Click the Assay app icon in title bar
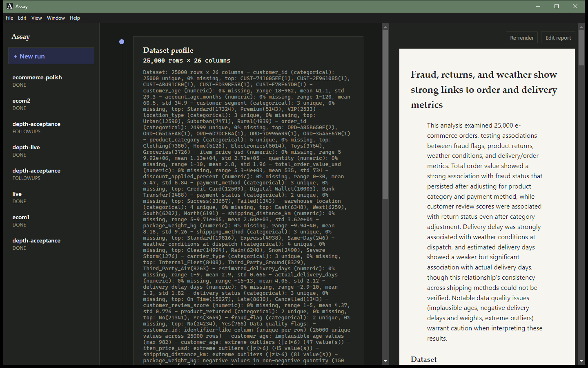588x368 pixels. click(10, 6)
